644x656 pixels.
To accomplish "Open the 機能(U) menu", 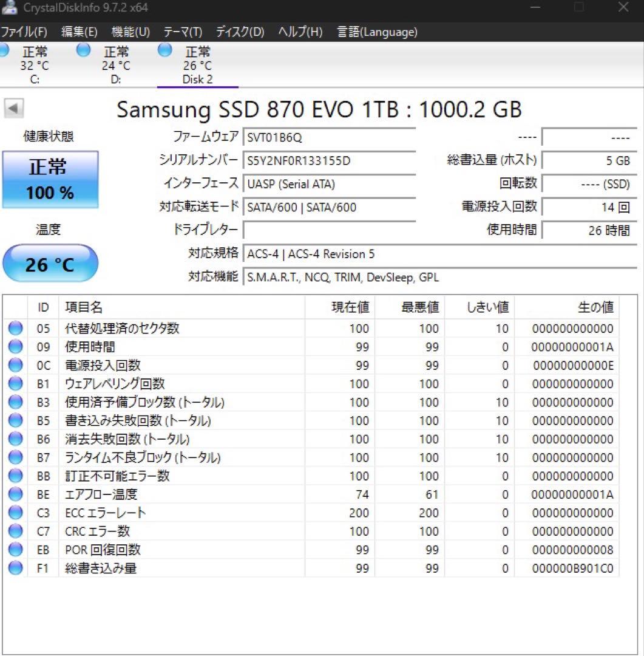I will pyautogui.click(x=129, y=32).
